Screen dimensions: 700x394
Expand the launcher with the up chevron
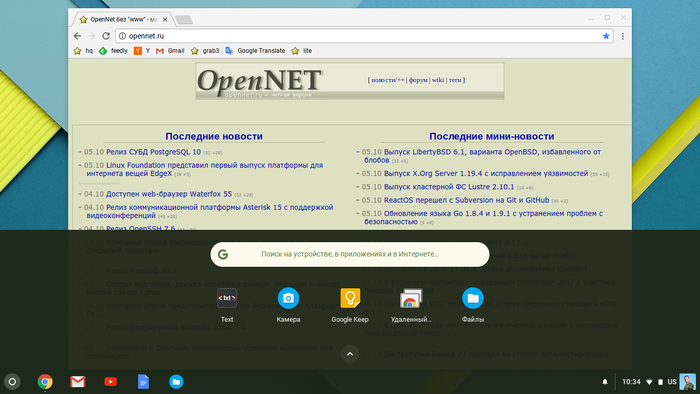coord(350,354)
